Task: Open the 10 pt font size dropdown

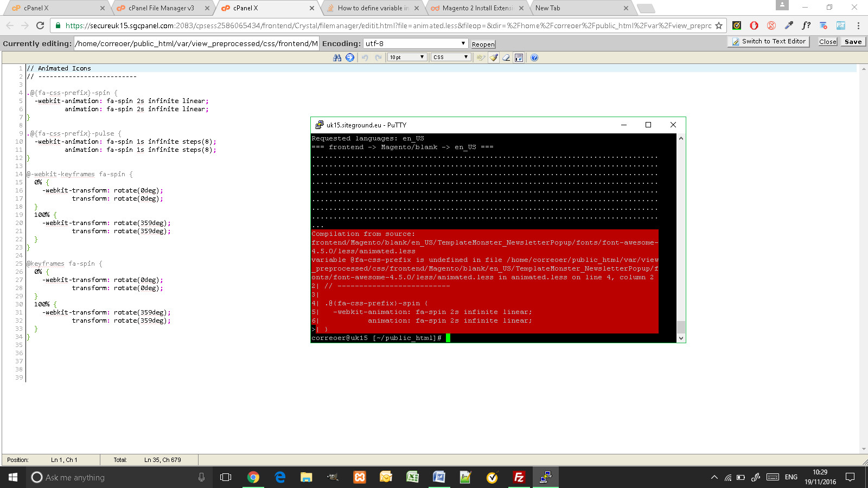Action: [x=407, y=57]
